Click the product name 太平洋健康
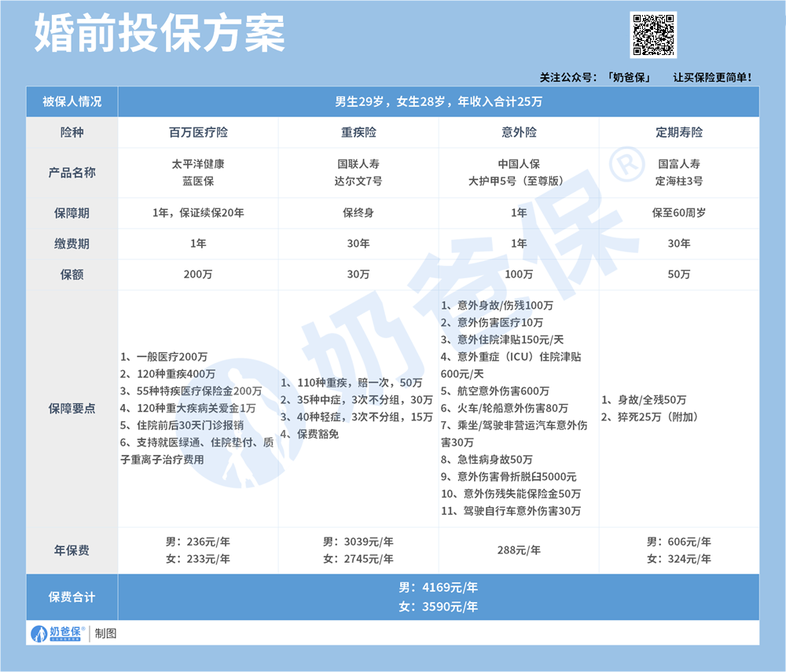 (x=199, y=163)
